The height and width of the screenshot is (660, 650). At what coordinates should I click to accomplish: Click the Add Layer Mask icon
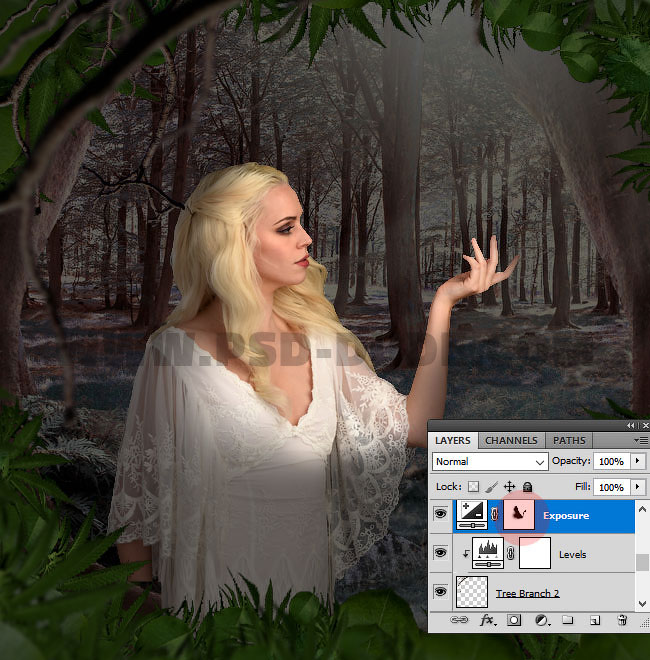(514, 620)
